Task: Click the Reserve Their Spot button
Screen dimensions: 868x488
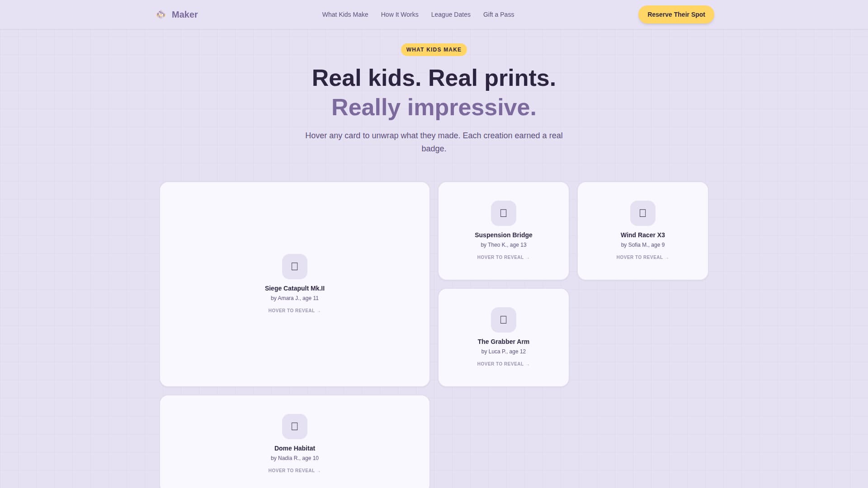Action: (676, 14)
